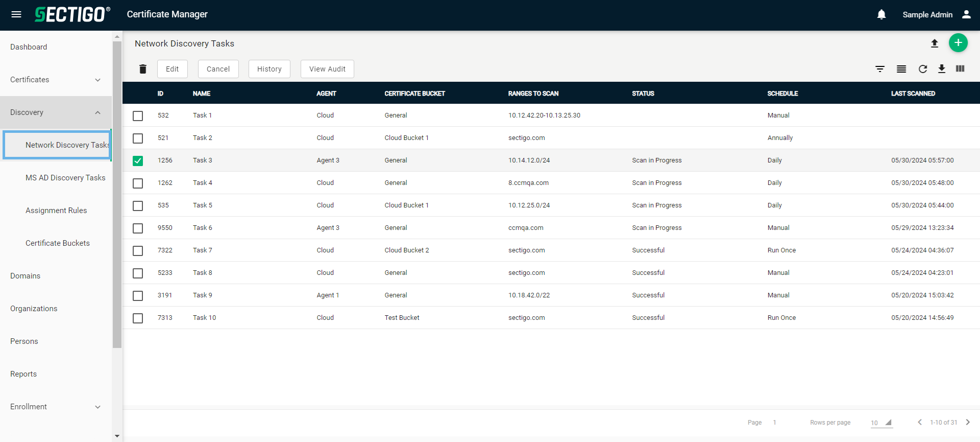Open the Reports section
Image resolution: width=980 pixels, height=442 pixels.
click(23, 374)
